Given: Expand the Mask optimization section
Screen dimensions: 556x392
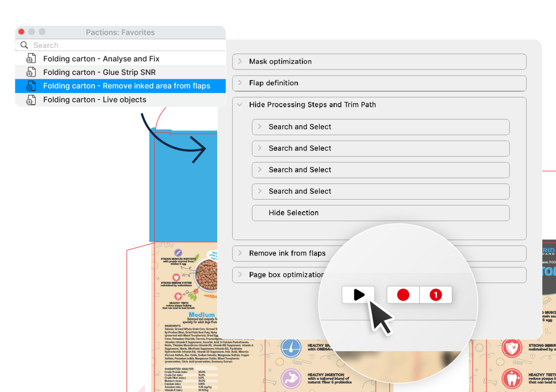Looking at the screenshot, I should point(240,61).
